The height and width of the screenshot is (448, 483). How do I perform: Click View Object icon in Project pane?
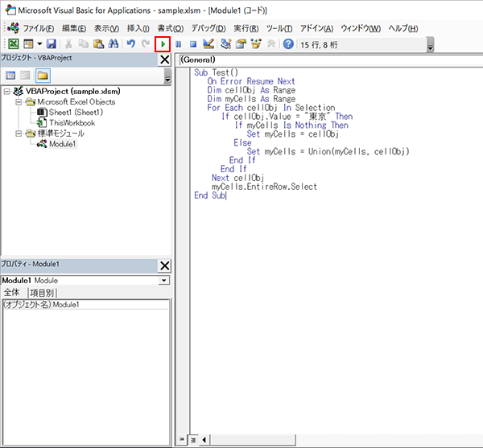pyautogui.click(x=25, y=76)
